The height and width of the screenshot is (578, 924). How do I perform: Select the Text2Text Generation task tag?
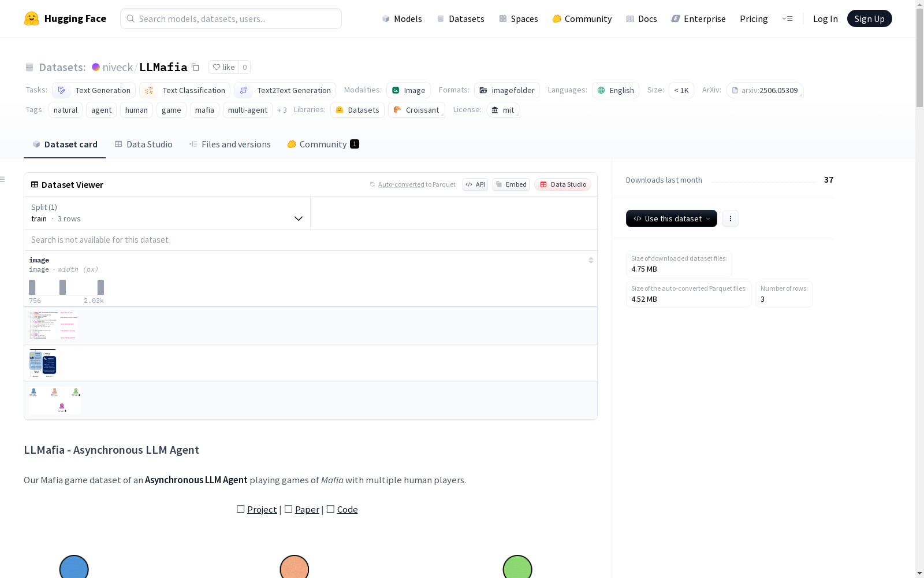[285, 90]
